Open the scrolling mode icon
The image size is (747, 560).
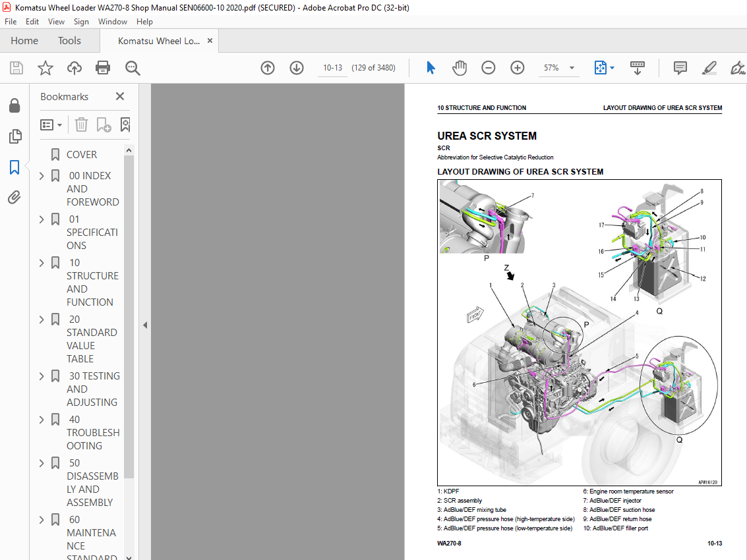(x=638, y=68)
